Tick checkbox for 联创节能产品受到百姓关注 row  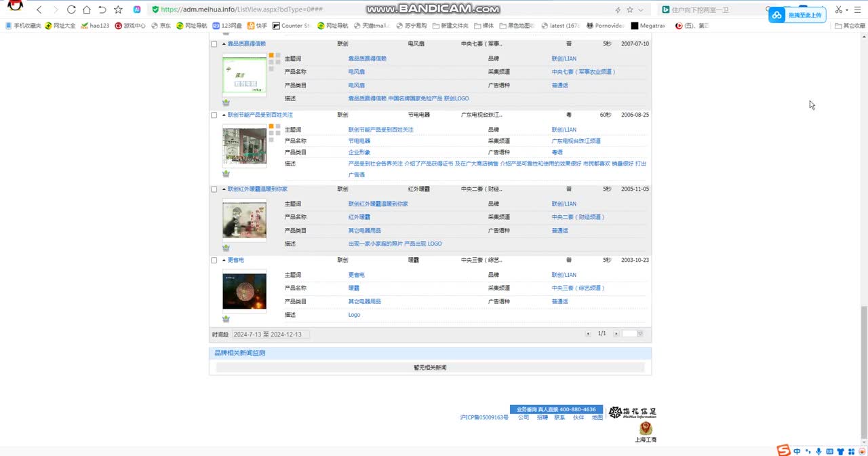click(214, 115)
